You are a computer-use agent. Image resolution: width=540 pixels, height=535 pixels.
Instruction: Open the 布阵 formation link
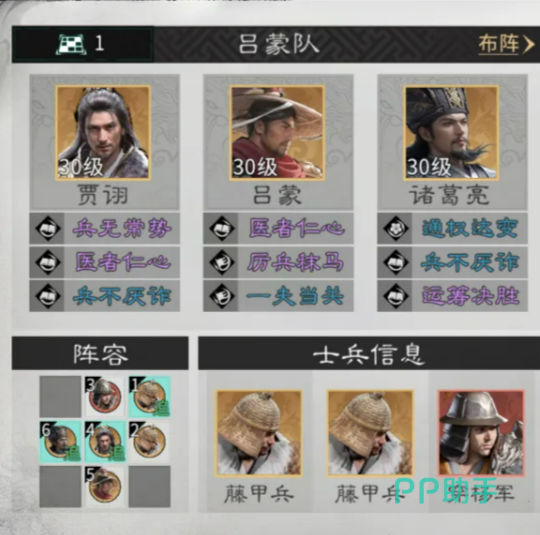pyautogui.click(x=506, y=44)
